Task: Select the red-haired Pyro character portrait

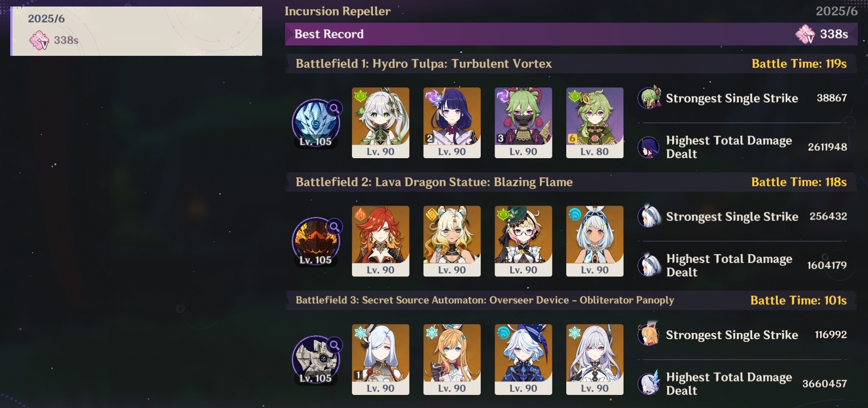Action: click(380, 241)
